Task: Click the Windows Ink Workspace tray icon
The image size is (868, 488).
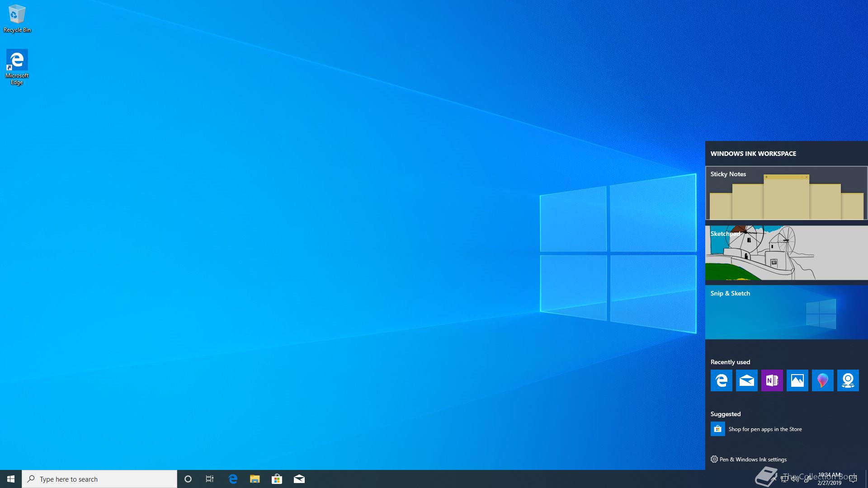Action: pyautogui.click(x=808, y=479)
